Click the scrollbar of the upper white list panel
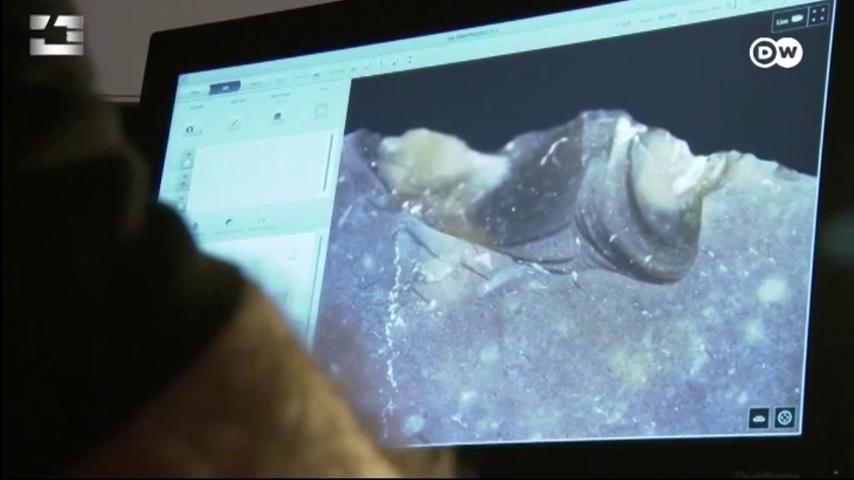Viewport: 854px width, 480px height. [329, 162]
